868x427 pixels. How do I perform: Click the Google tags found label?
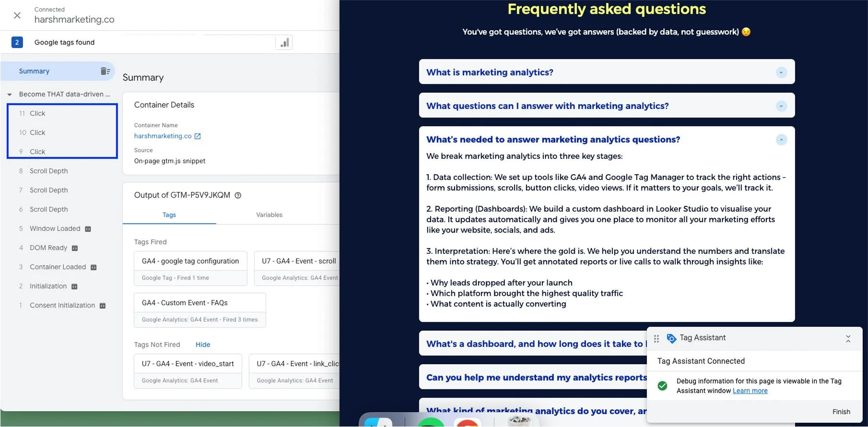point(64,42)
